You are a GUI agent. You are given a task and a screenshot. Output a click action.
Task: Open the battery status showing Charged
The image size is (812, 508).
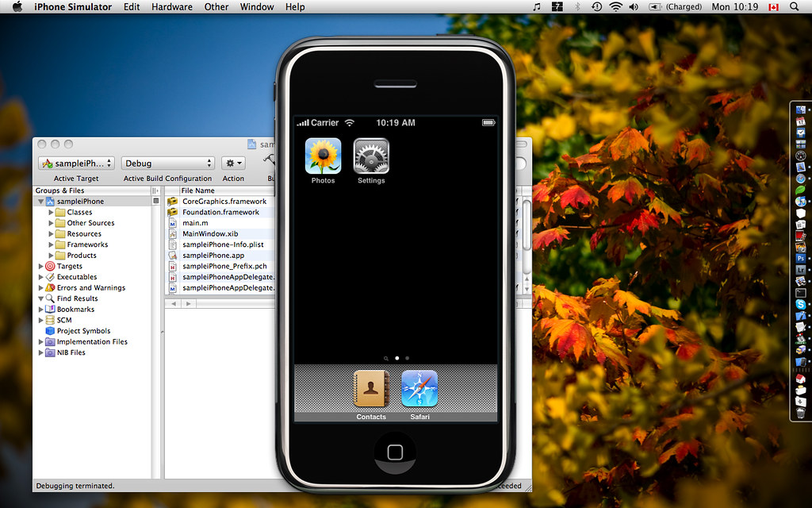point(675,6)
